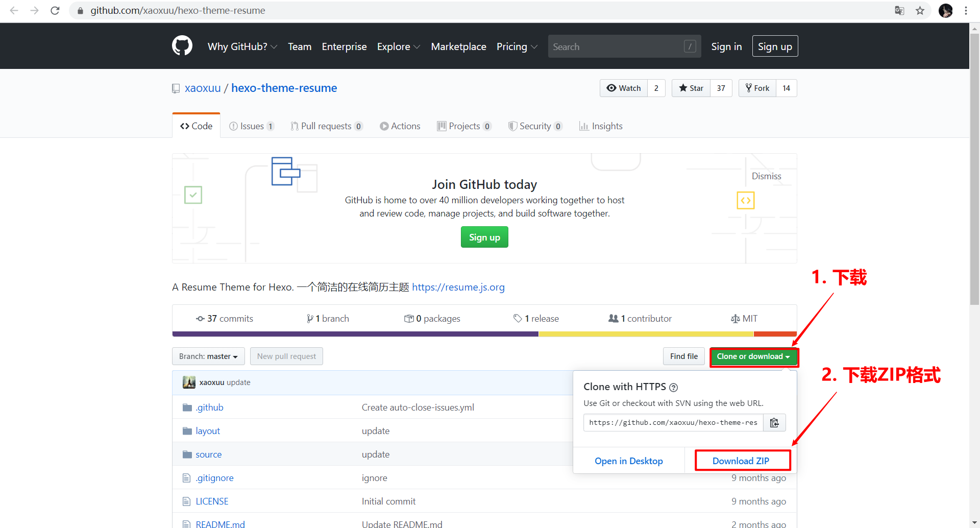
Task: Expand the Pricing dropdown menu
Action: click(517, 46)
